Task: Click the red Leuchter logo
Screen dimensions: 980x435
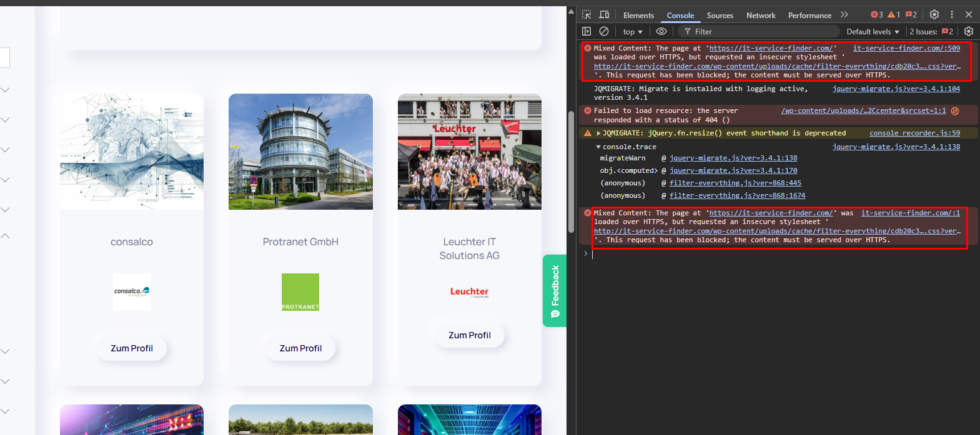Action: [470, 292]
